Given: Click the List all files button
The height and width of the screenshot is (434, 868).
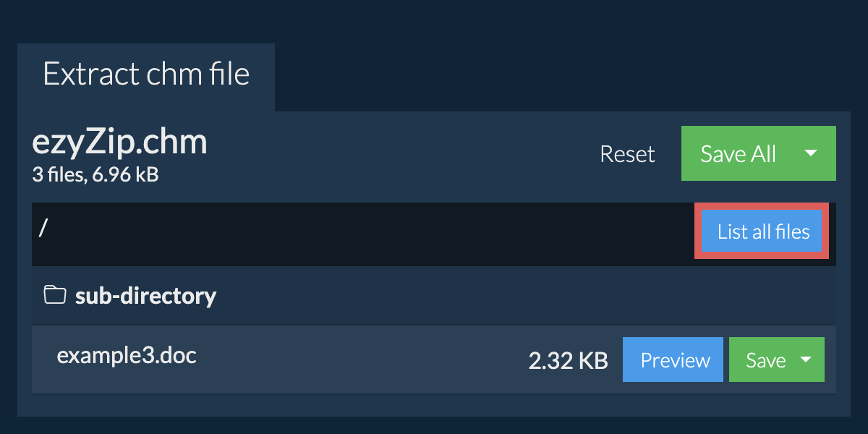Looking at the screenshot, I should tap(763, 231).
